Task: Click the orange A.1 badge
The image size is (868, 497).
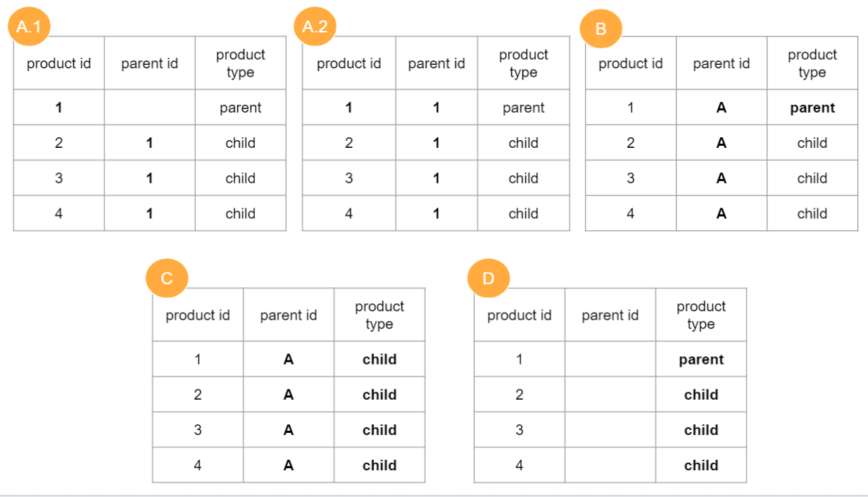Action: click(28, 28)
